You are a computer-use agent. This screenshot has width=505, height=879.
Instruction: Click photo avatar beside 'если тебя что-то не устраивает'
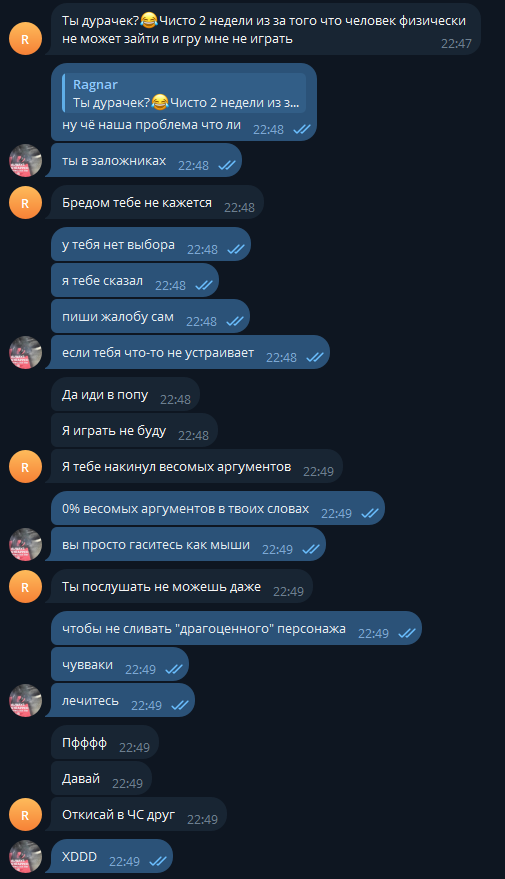(x=25, y=353)
